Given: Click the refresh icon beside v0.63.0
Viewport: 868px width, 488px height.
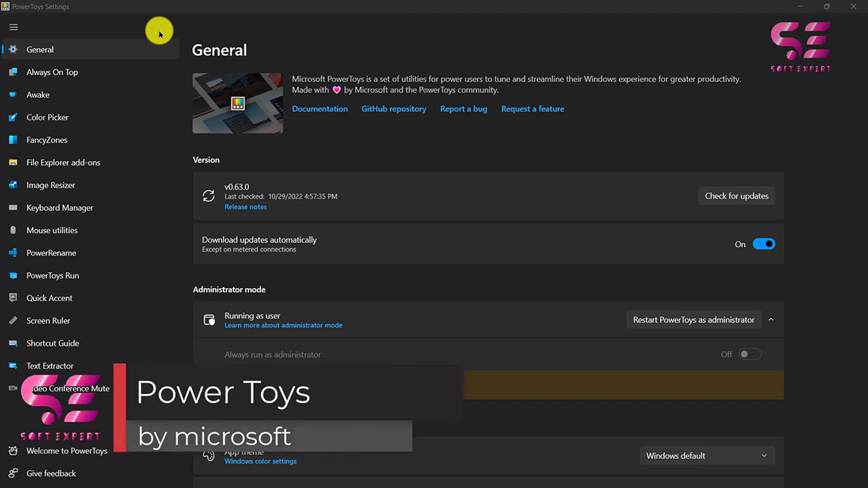Looking at the screenshot, I should pyautogui.click(x=208, y=196).
